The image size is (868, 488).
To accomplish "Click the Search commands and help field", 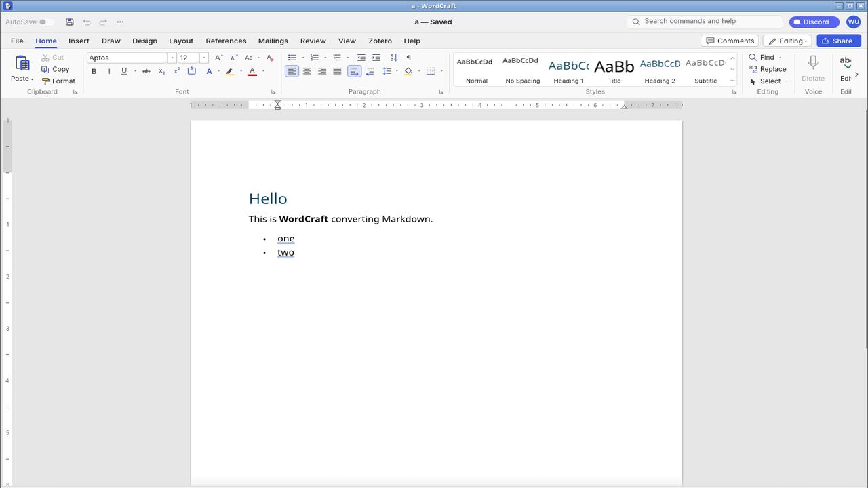I will [705, 22].
